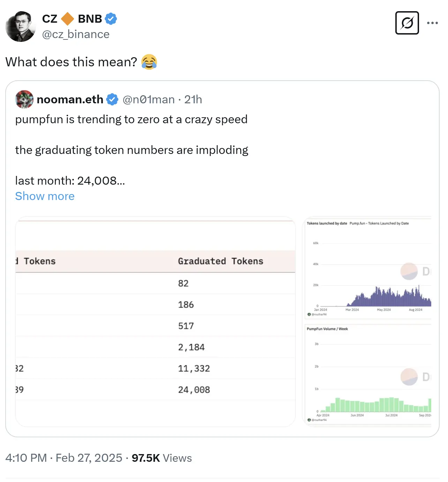The width and height of the screenshot is (448, 482).
Task: Open the Graduated Tokens table image
Action: tap(156, 322)
